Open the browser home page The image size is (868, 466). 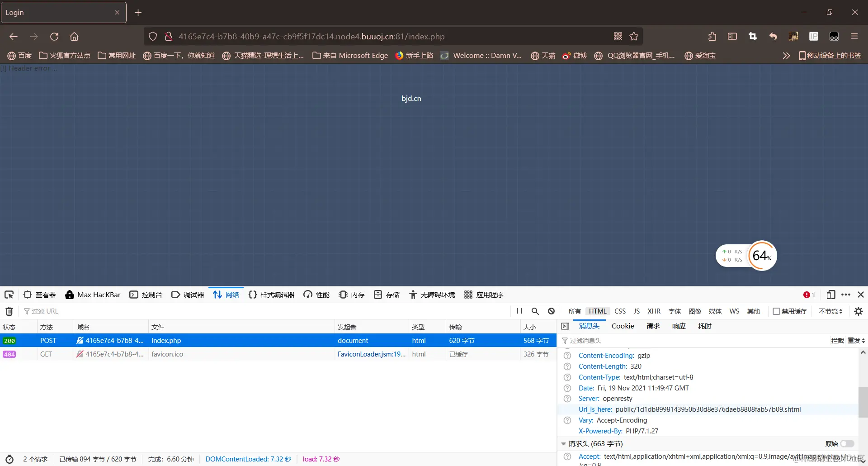coord(74,37)
